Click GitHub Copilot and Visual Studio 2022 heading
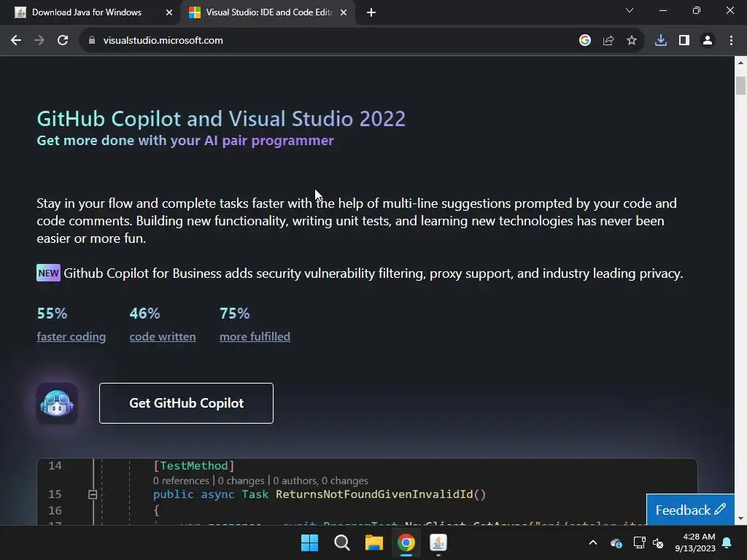747x560 pixels. [221, 119]
